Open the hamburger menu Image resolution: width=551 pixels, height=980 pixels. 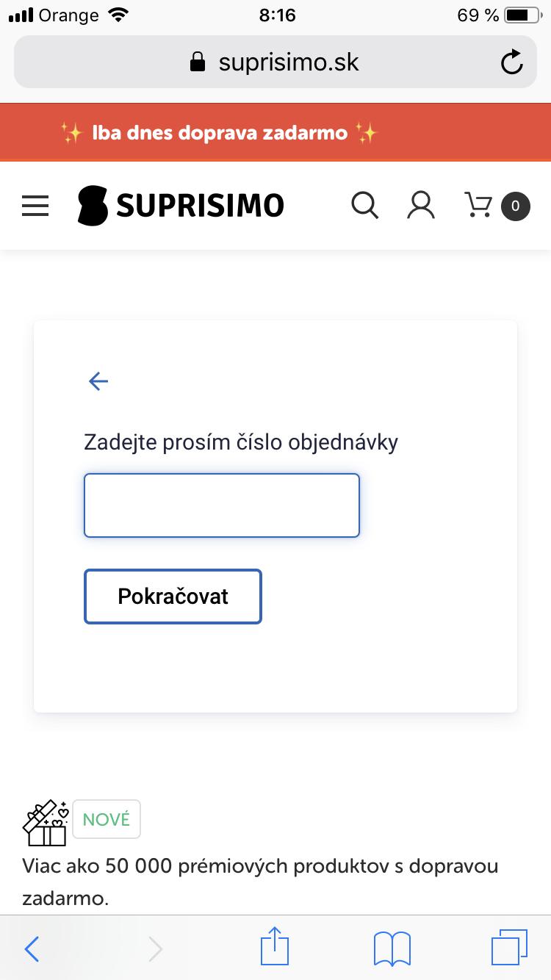(35, 206)
